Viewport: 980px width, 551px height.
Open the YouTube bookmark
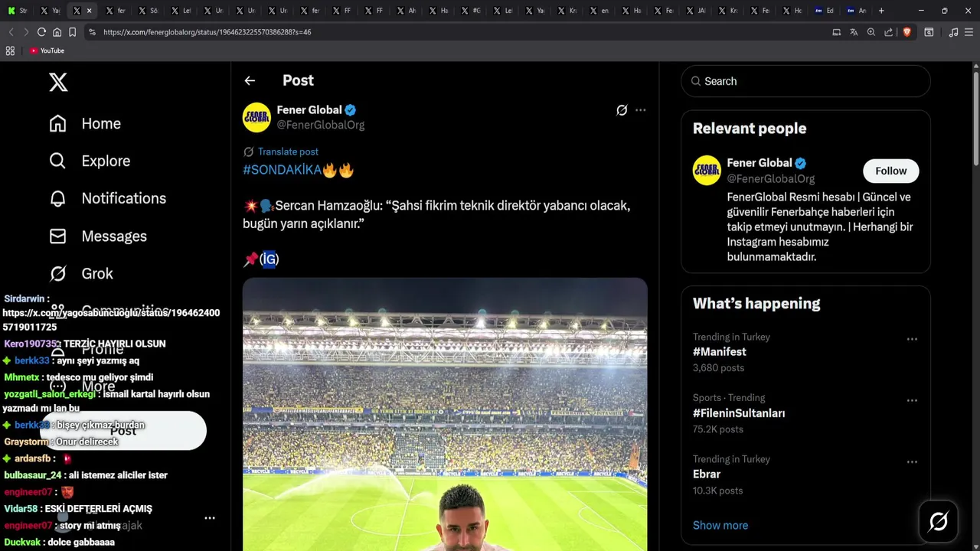[x=47, y=51]
